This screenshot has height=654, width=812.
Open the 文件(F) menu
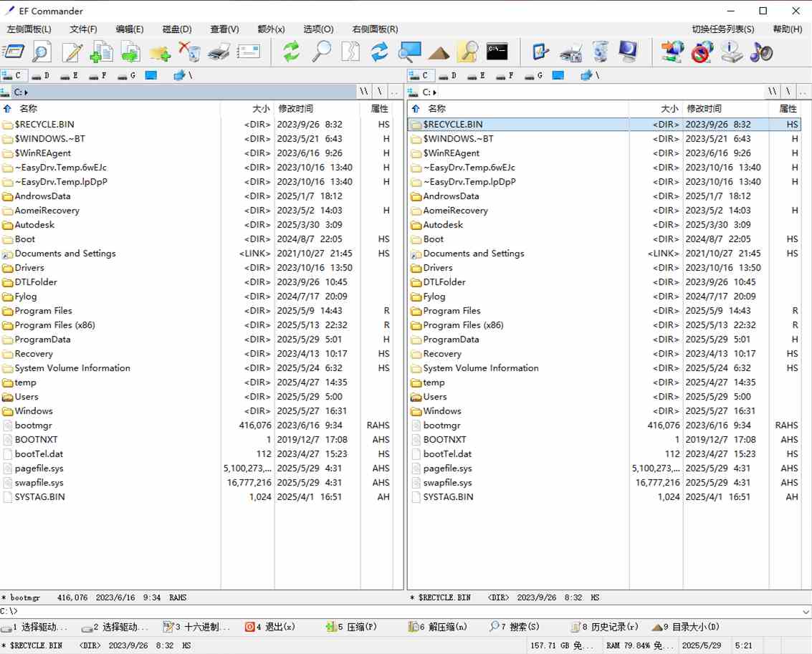pos(83,29)
